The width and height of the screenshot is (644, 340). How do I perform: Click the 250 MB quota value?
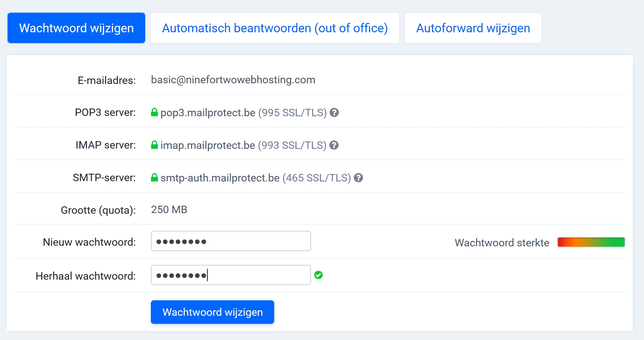click(169, 210)
